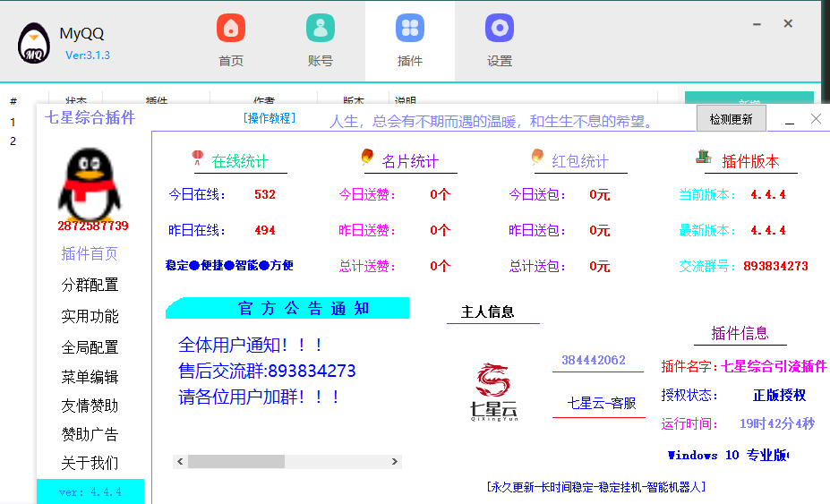Open 友情赞助 in sidebar
The height and width of the screenshot is (504, 830).
pos(90,406)
